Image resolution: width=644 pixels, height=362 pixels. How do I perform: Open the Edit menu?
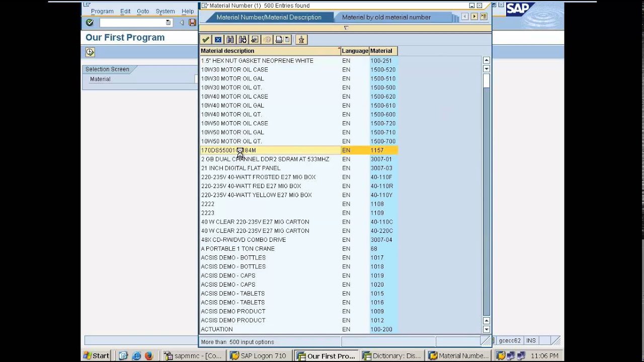point(125,11)
